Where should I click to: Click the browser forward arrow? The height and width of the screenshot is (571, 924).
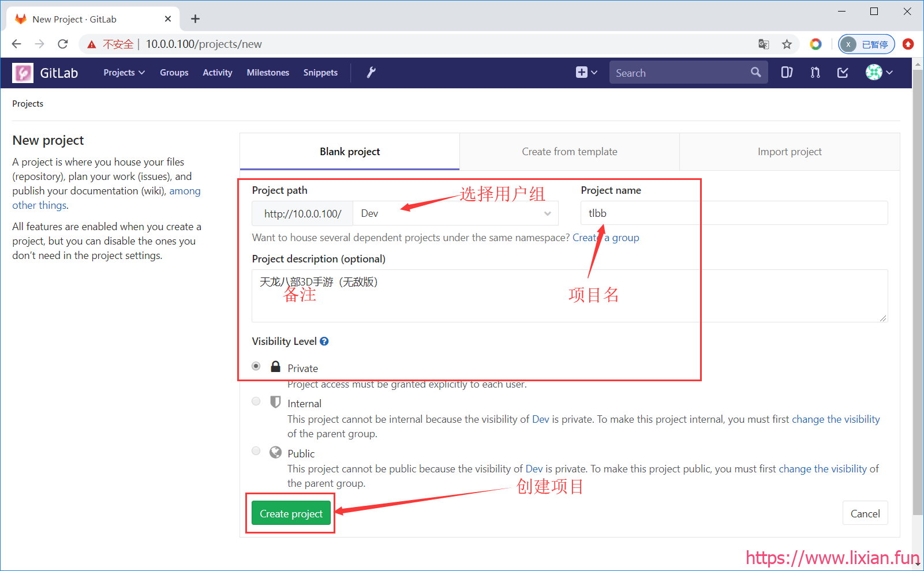pyautogui.click(x=40, y=44)
